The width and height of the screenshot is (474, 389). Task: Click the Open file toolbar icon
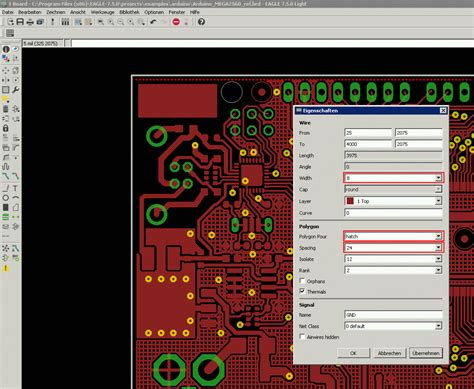(x=11, y=22)
